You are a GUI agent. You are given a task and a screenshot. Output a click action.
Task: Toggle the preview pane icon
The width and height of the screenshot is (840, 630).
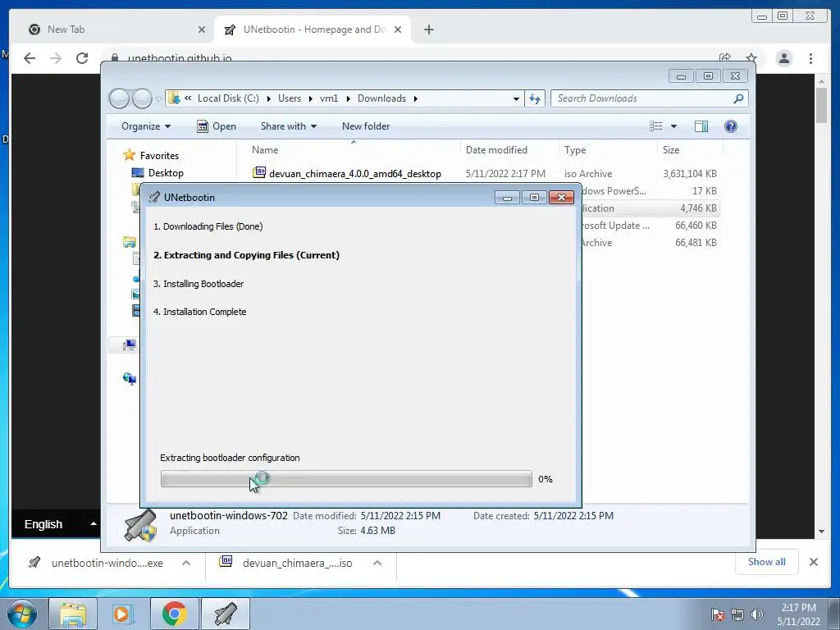[701, 126]
